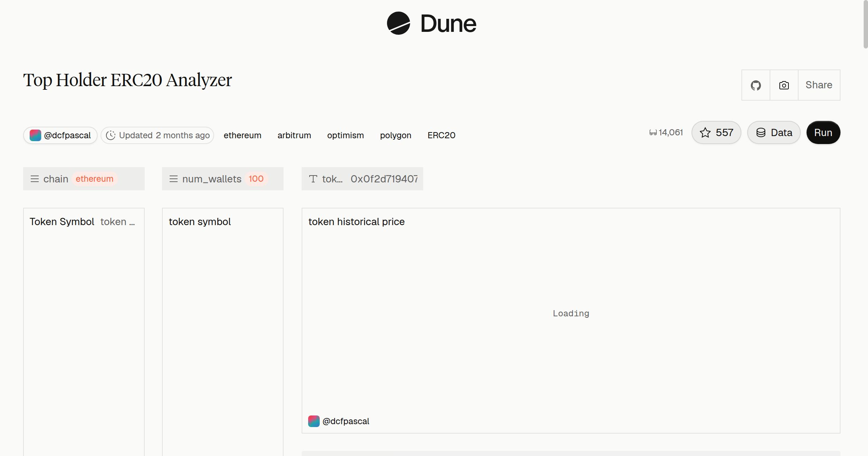
Task: Open the num_wallets parameter dropdown
Action: pyautogui.click(x=223, y=179)
